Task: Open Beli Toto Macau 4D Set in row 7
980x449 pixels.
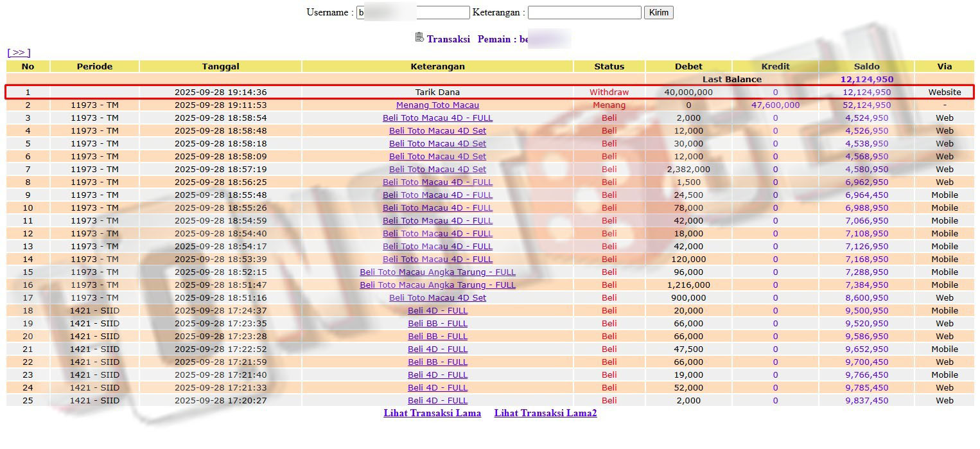Action: click(437, 170)
